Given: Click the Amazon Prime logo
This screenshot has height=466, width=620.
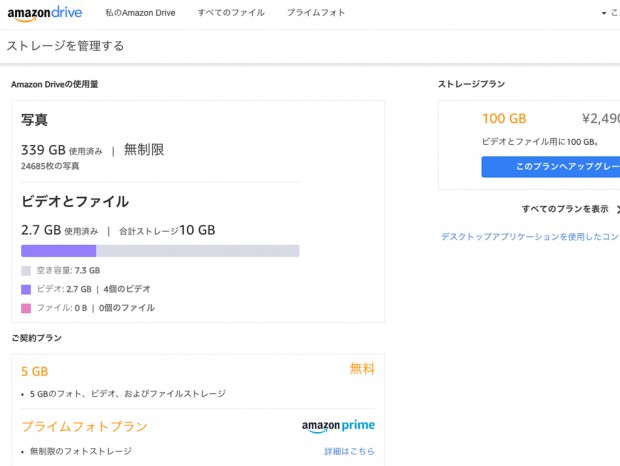Looking at the screenshot, I should (338, 427).
